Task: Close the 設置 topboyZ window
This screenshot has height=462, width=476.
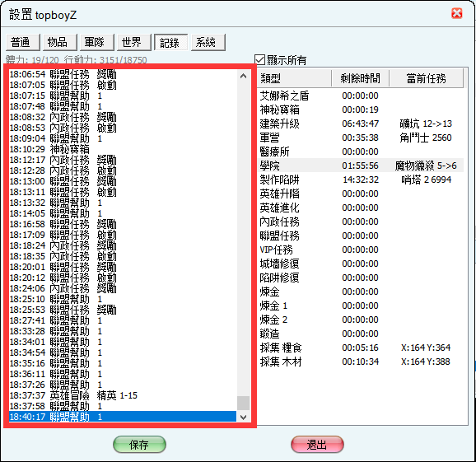Action: click(x=456, y=13)
